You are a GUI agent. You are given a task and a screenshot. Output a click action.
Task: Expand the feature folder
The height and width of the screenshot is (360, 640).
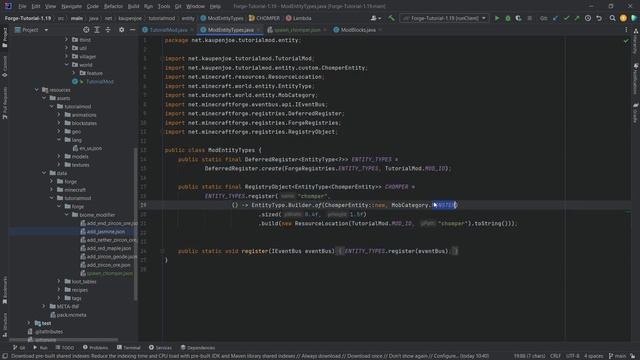click(x=74, y=73)
